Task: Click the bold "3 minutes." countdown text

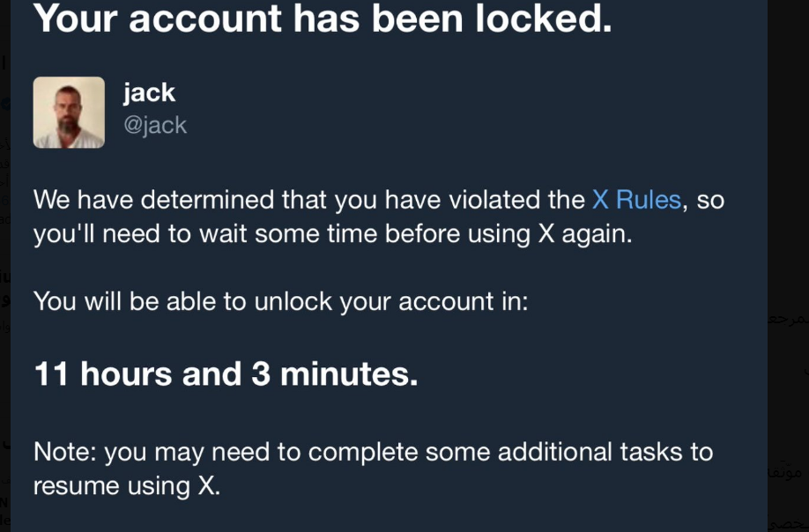Action: tap(335, 375)
